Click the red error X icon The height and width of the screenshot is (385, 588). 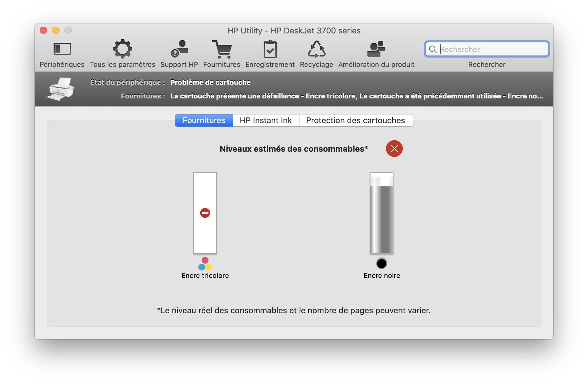pos(394,149)
